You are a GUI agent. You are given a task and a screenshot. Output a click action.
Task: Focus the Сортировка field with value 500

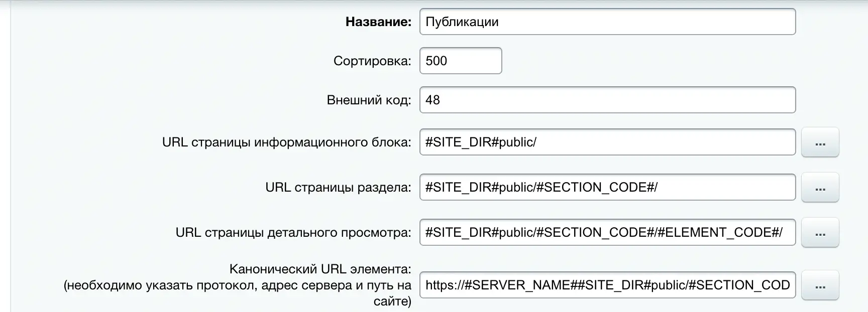point(460,61)
